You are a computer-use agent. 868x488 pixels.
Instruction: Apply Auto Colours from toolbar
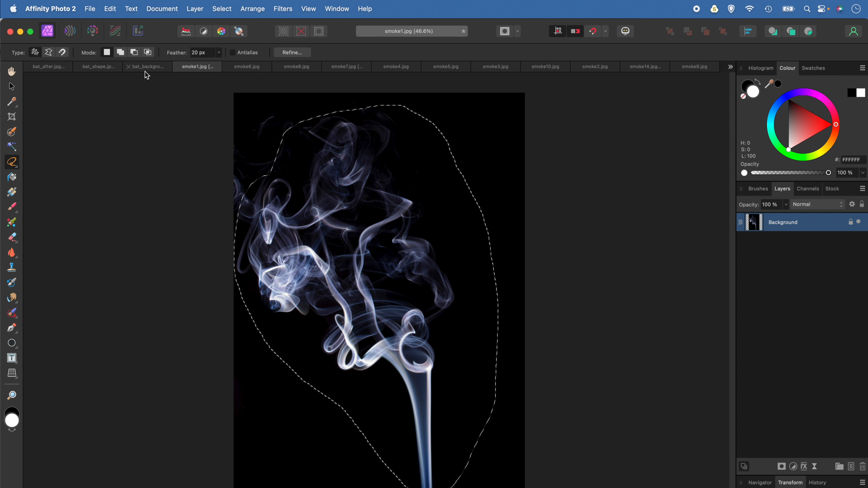(221, 31)
